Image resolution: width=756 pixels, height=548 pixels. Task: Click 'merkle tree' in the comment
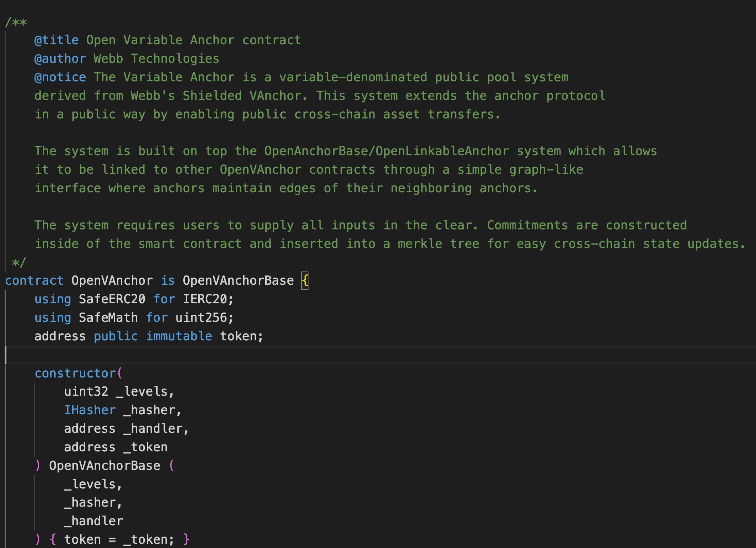(x=439, y=244)
